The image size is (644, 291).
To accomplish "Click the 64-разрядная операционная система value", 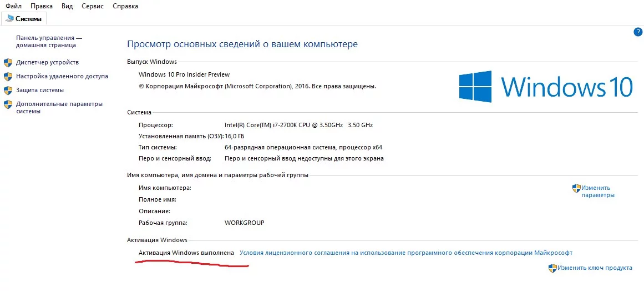I will coord(303,147).
